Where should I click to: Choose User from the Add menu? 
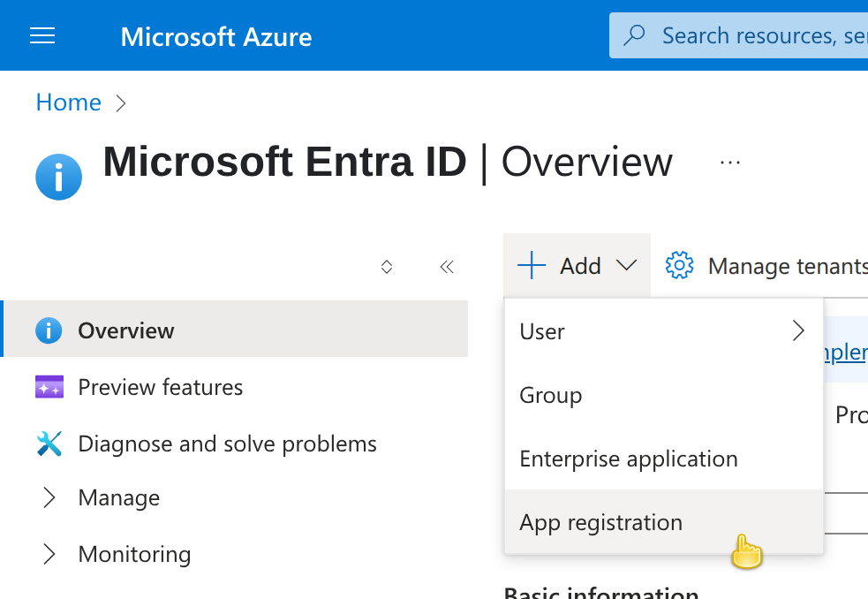664,331
